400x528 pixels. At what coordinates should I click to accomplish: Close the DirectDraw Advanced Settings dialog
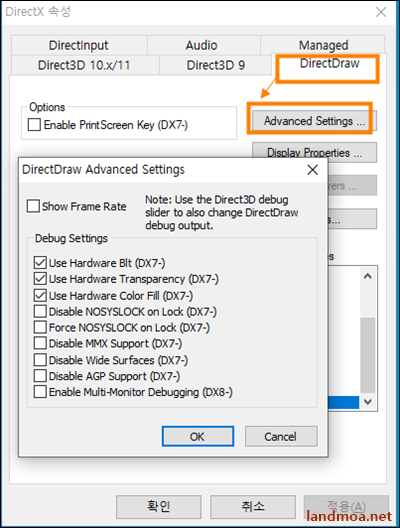pos(312,170)
